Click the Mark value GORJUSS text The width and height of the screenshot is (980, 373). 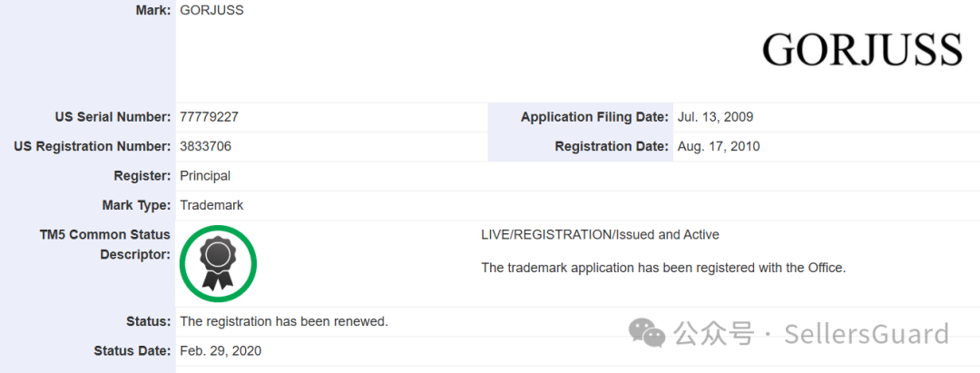point(211,11)
